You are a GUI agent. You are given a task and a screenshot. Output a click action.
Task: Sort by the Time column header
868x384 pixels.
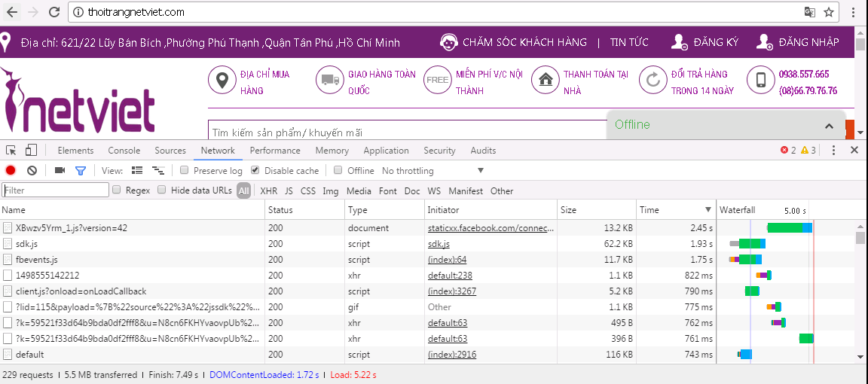point(675,210)
